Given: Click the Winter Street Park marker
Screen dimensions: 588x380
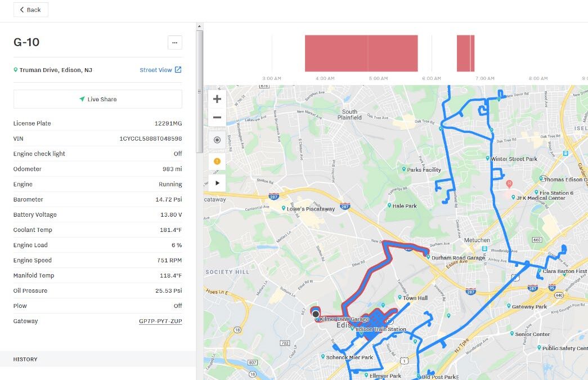Looking at the screenshot, I should point(487,159).
